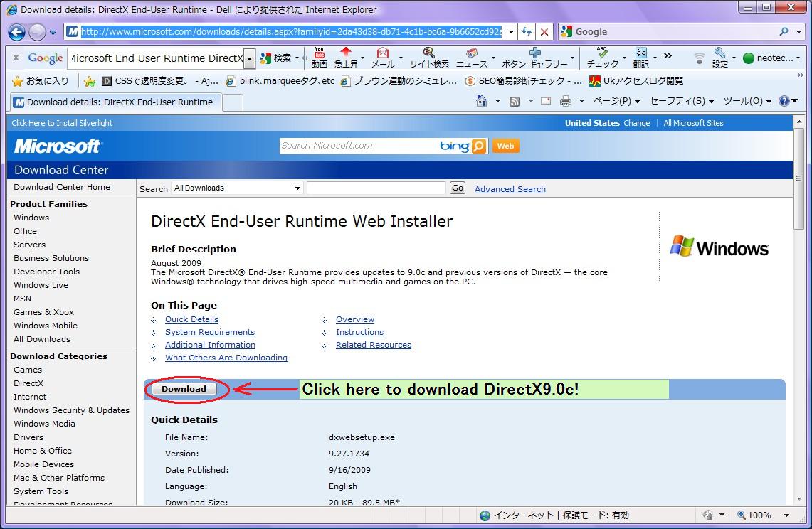
Task: Click the orange Bing search button
Action: coord(480,146)
